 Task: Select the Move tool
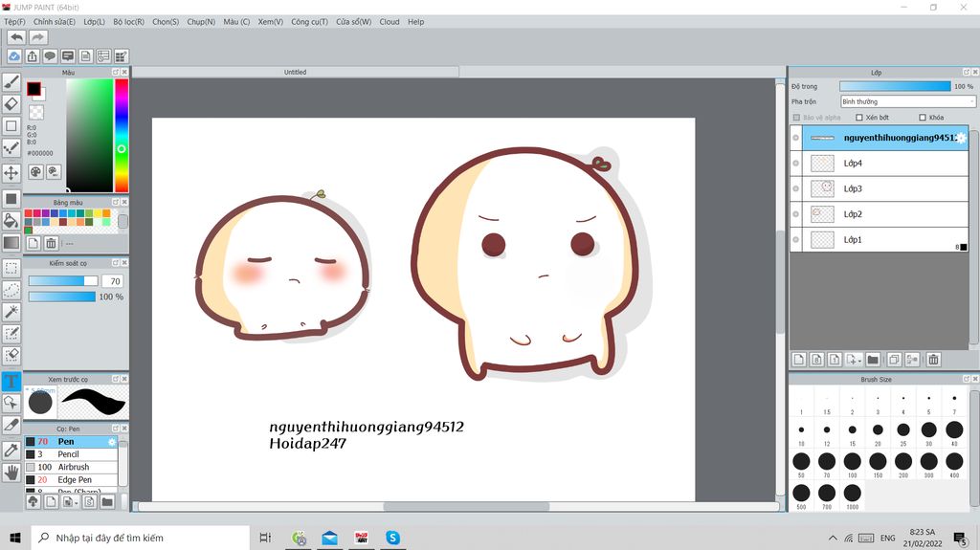(x=11, y=173)
